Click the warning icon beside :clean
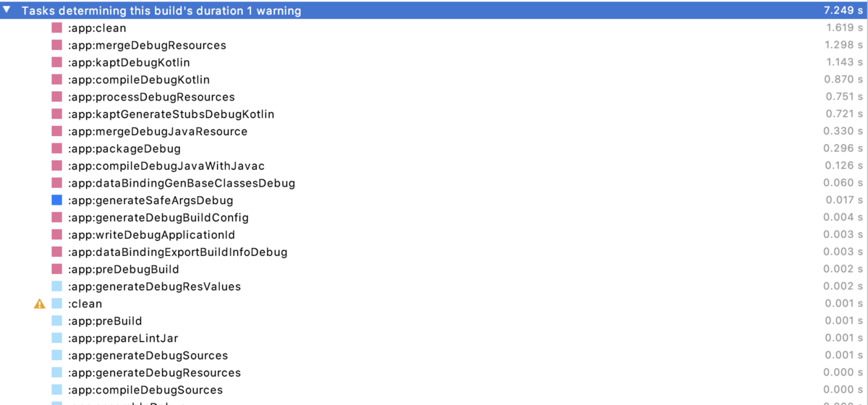The height and width of the screenshot is (405, 868). coord(40,304)
